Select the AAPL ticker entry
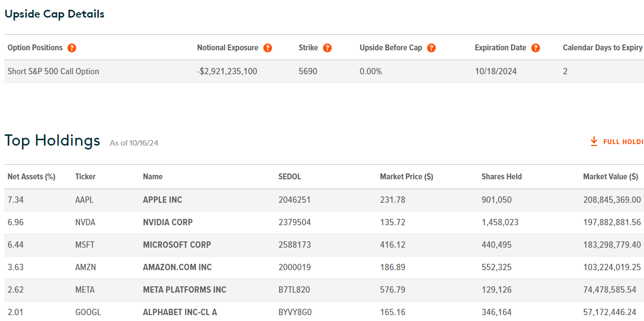The image size is (644, 321). coord(85,200)
